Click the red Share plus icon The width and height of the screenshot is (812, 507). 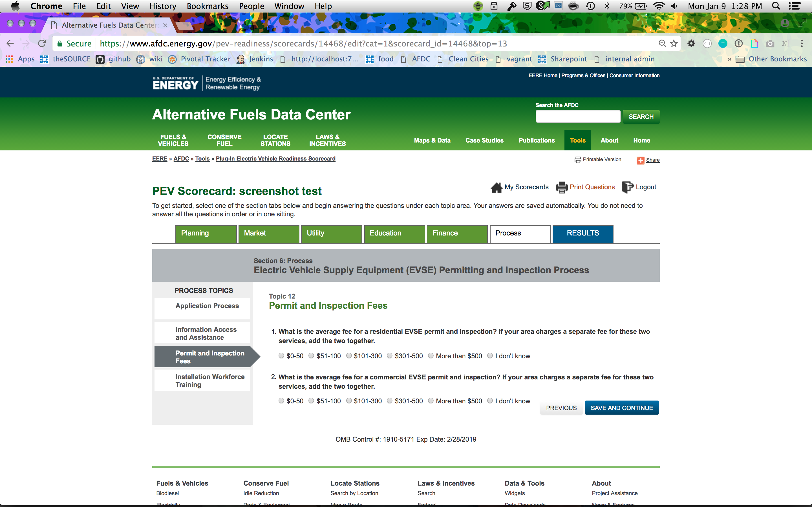[x=640, y=160]
